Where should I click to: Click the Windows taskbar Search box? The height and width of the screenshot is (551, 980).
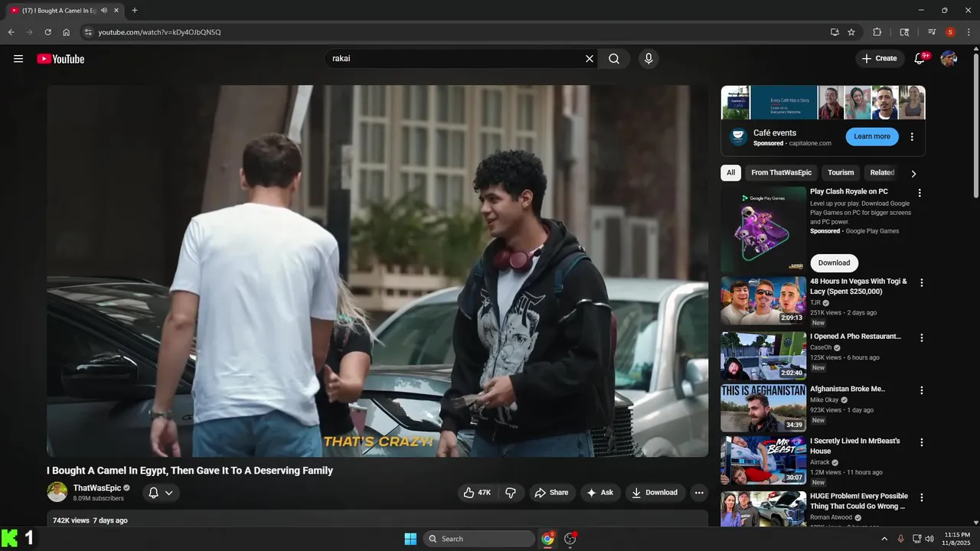point(479,539)
